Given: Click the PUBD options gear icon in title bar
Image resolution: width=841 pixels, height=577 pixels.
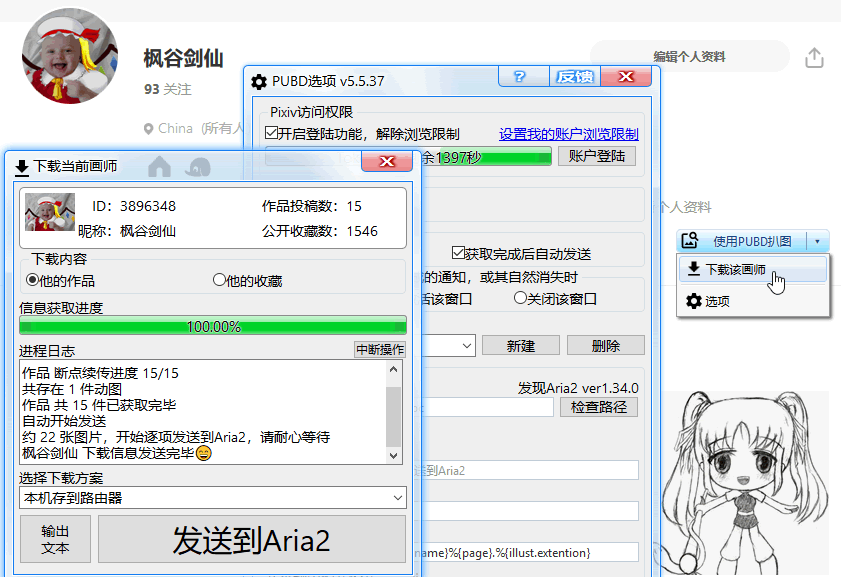Looking at the screenshot, I should 259,82.
